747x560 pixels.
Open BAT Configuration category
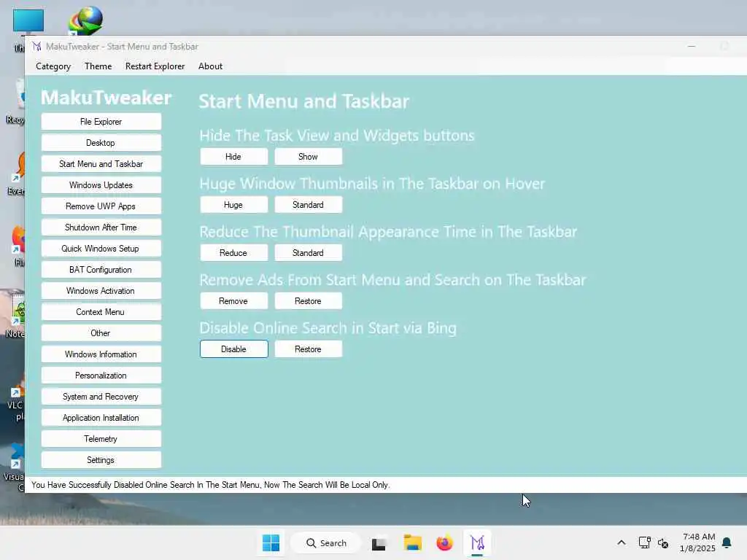[101, 270]
